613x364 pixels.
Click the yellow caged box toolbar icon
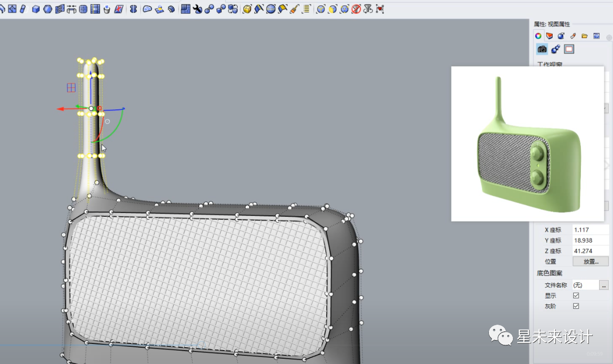coord(247,9)
